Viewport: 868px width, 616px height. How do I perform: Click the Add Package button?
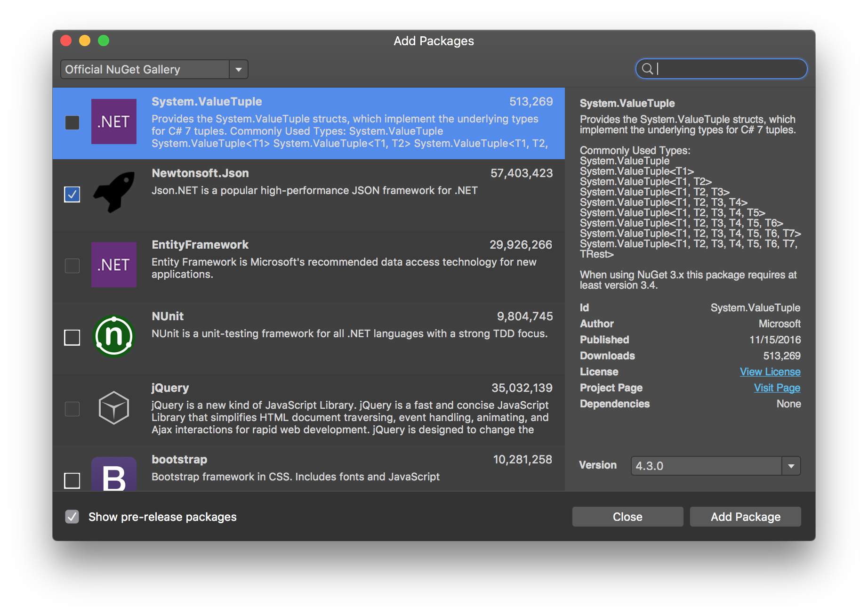click(745, 516)
